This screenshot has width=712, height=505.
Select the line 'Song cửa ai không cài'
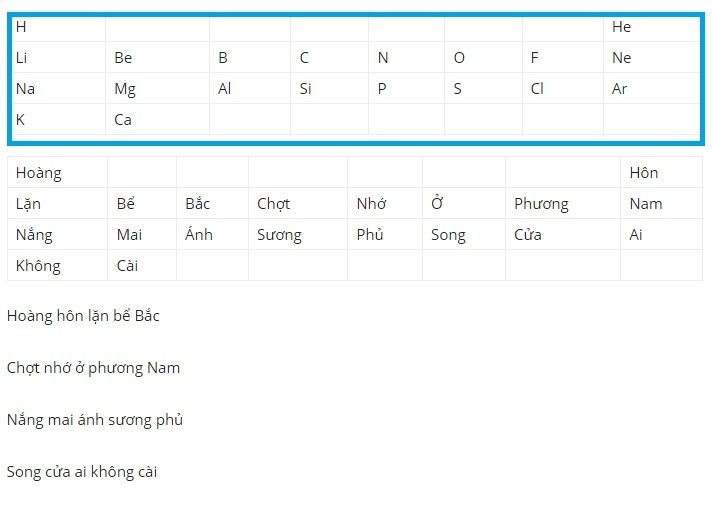[x=82, y=472]
